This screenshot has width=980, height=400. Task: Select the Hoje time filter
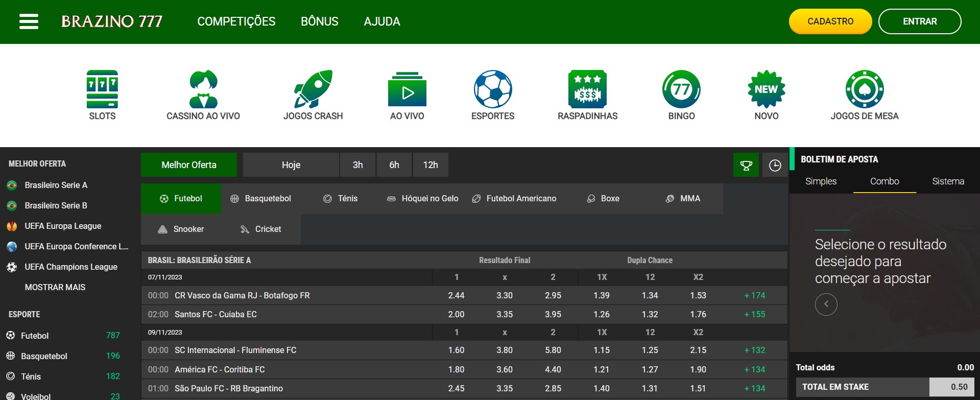tap(291, 165)
